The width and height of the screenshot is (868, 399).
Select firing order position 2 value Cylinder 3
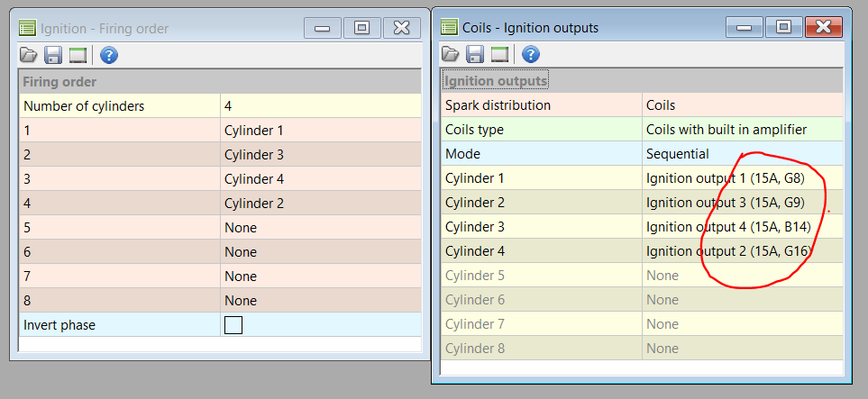pyautogui.click(x=320, y=155)
